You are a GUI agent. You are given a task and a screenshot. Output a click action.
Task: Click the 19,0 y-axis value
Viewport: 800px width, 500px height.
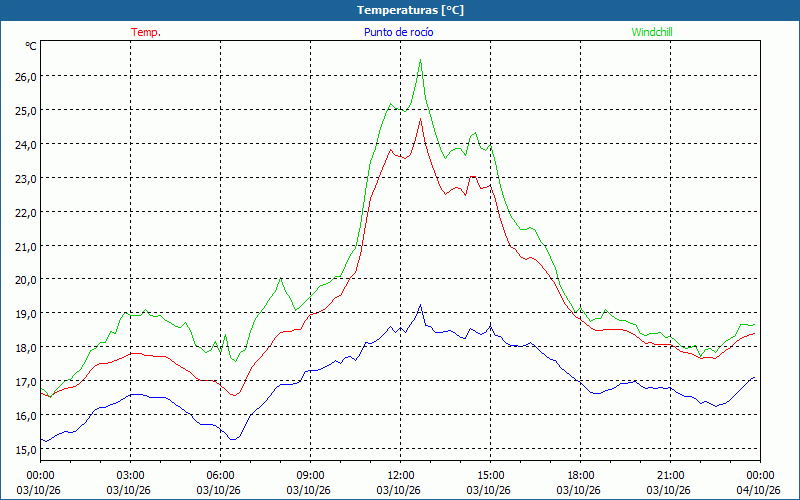pyautogui.click(x=26, y=314)
